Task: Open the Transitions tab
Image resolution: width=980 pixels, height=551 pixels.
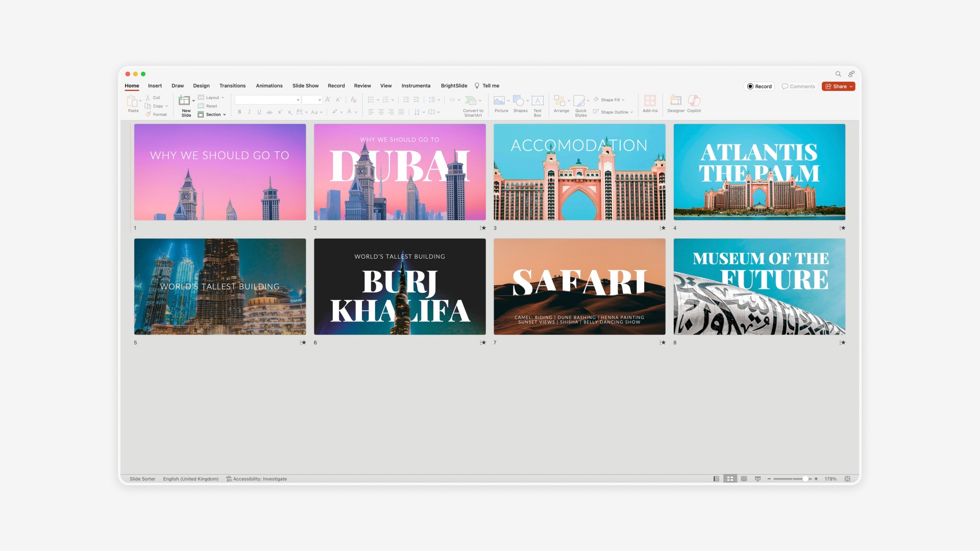Action: (x=232, y=86)
